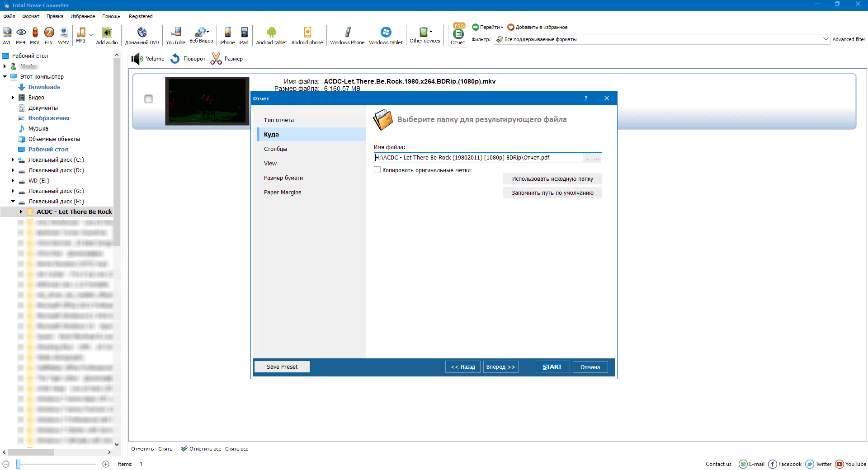Click the Save Preset button
Viewport: 868px width, 470px height.
pyautogui.click(x=282, y=367)
